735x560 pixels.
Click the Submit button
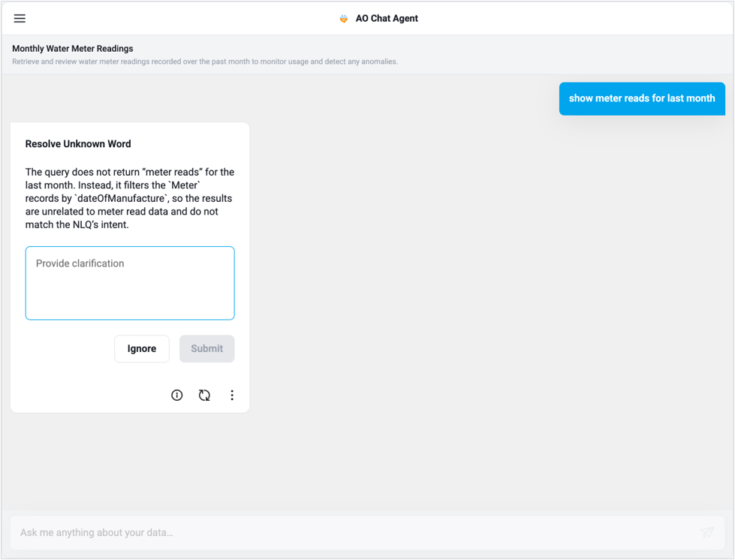pos(206,348)
